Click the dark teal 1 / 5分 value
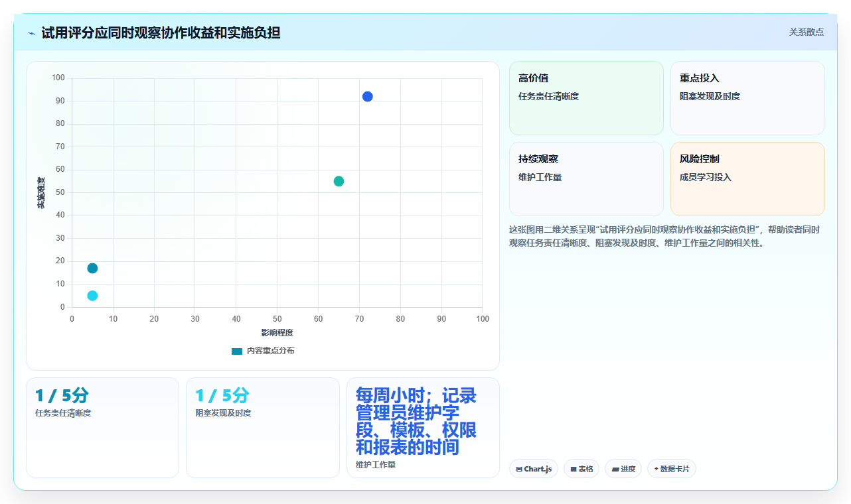This screenshot has width=851, height=504. (x=62, y=396)
